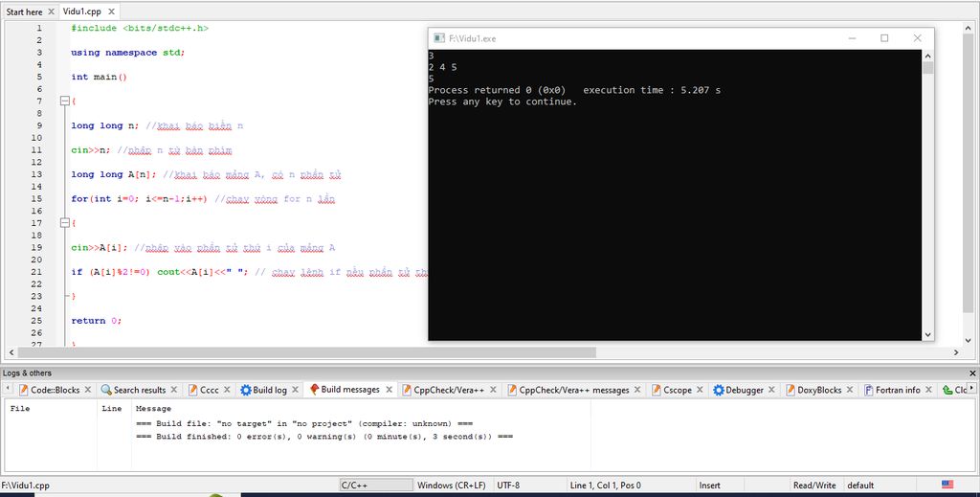Click the UTF-8 encoding status entry
The image size is (980, 497).
pyautogui.click(x=508, y=486)
